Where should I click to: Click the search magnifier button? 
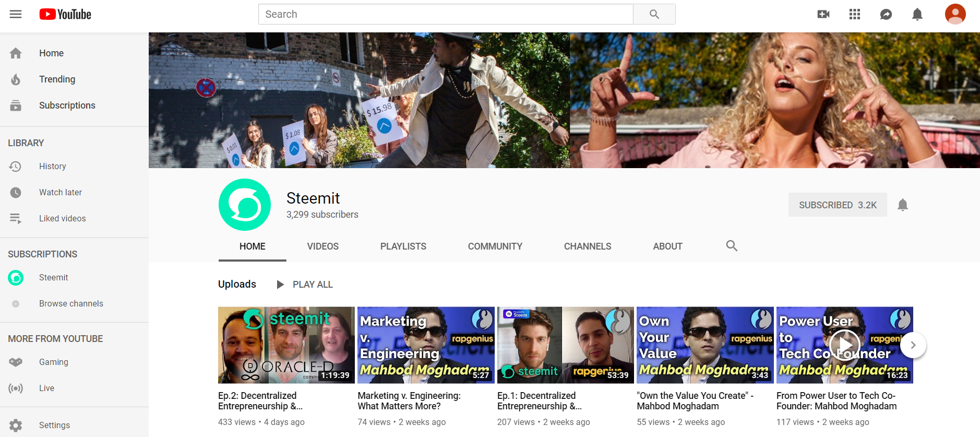[654, 14]
